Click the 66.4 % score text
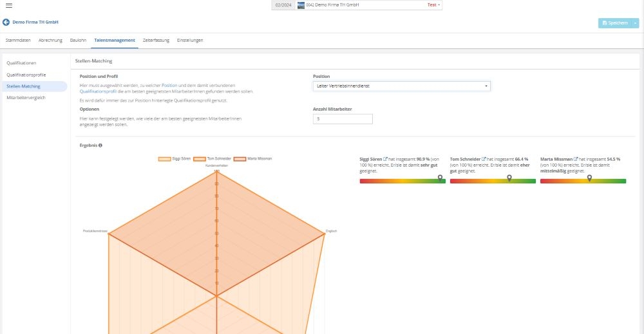This screenshot has height=334, width=644. 522,159
